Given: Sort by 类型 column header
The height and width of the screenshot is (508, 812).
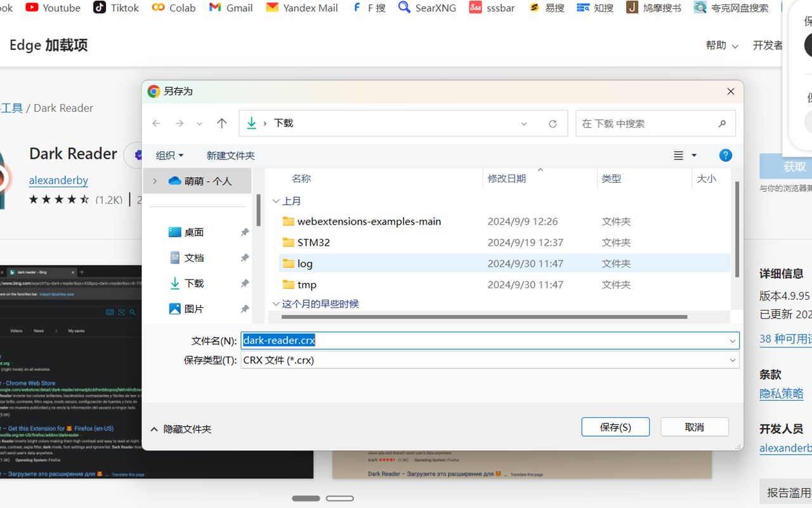Looking at the screenshot, I should coord(612,178).
